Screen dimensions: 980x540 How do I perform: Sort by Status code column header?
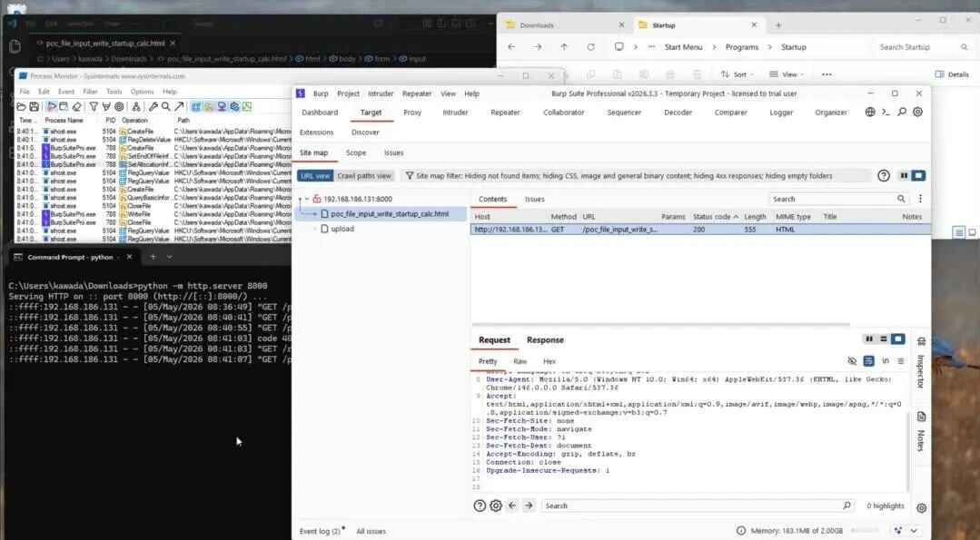tap(715, 217)
